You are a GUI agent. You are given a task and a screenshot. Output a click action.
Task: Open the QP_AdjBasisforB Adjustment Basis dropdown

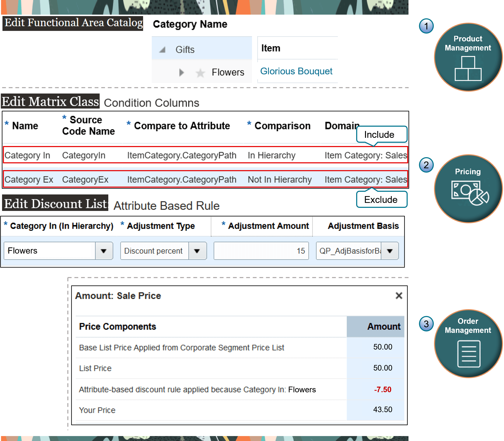pyautogui.click(x=390, y=251)
